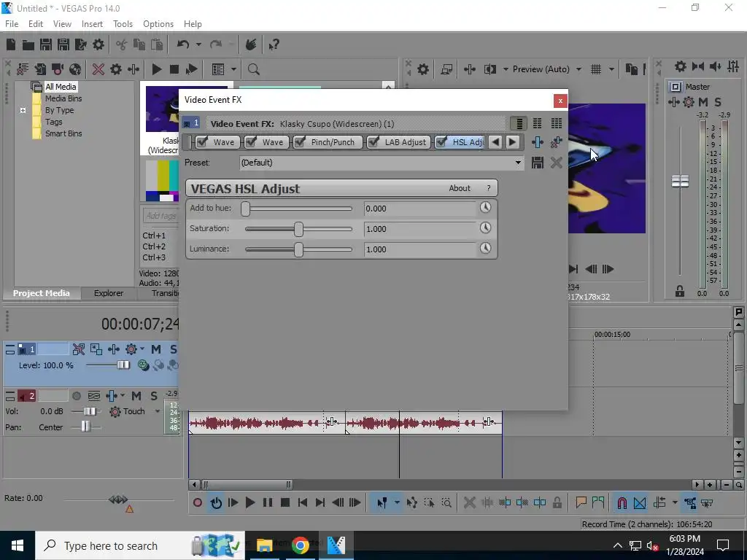
Task: Click Play in the transport bar
Action: (x=249, y=503)
